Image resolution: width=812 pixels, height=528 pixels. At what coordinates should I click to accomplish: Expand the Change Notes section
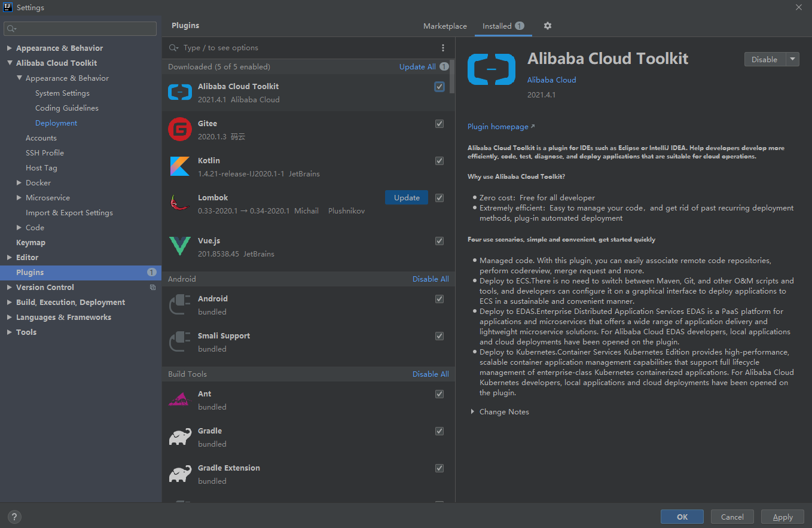472,412
